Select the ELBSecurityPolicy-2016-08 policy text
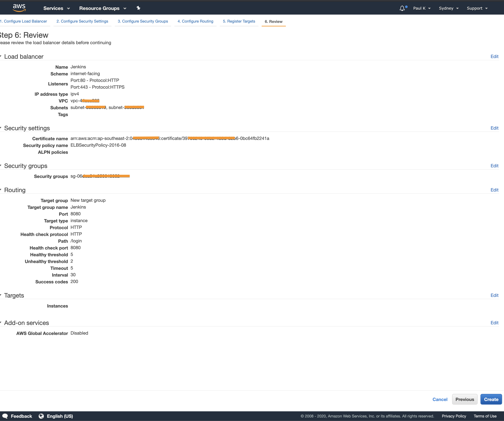504x421 pixels. (98, 145)
